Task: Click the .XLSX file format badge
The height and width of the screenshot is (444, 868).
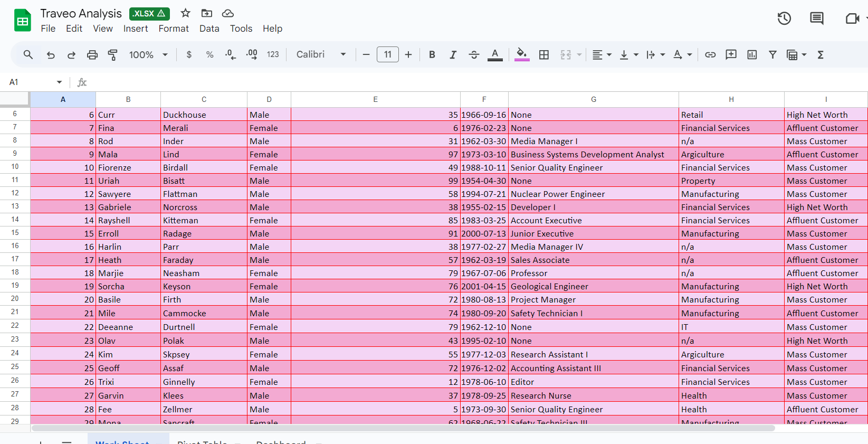Action: 149,13
